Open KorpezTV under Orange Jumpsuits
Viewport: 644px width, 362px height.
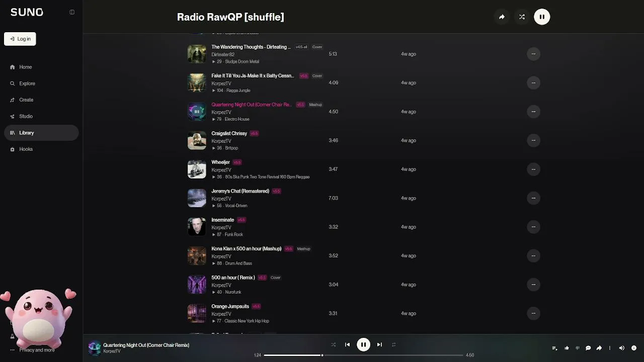[x=221, y=314]
